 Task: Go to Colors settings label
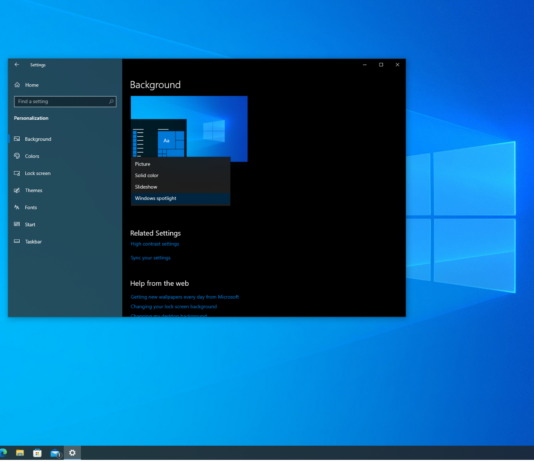click(32, 156)
